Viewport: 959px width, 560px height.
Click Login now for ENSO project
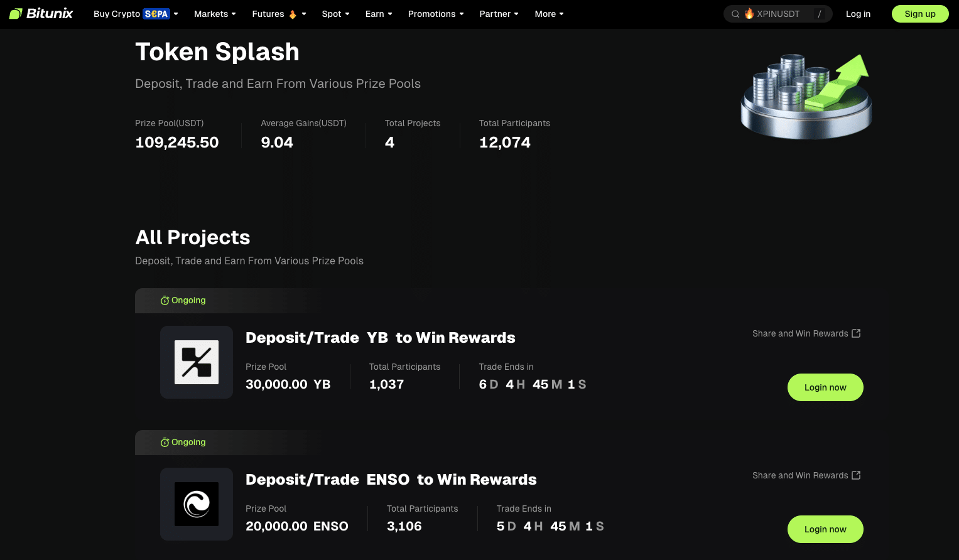pyautogui.click(x=825, y=529)
